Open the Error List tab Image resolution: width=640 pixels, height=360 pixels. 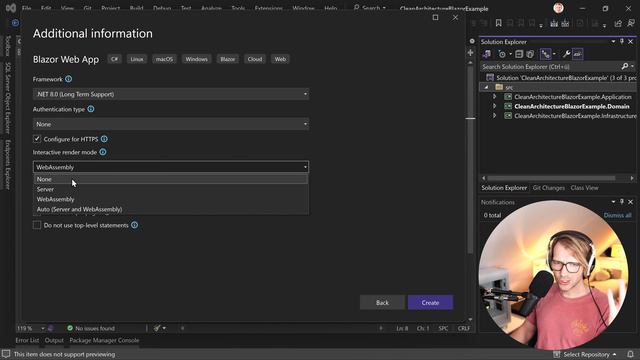click(x=27, y=340)
